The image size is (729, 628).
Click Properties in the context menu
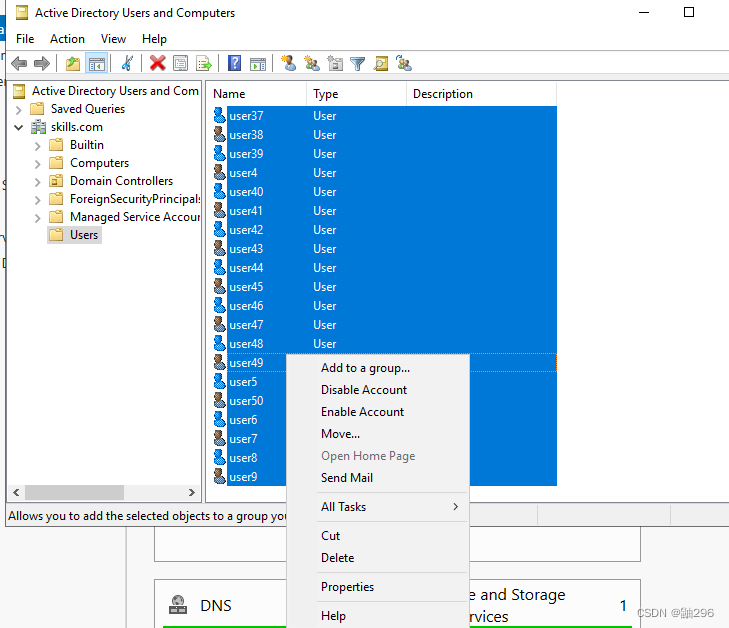347,587
